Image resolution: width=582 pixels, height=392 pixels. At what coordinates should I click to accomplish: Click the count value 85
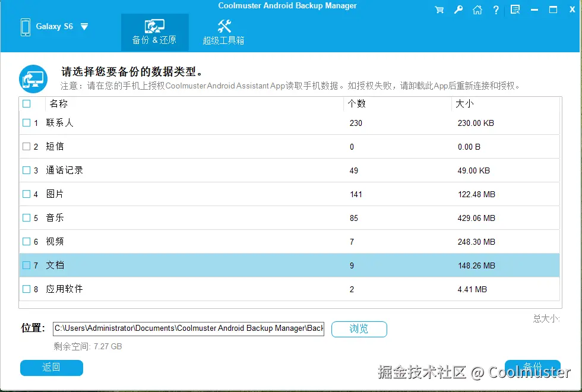point(354,219)
